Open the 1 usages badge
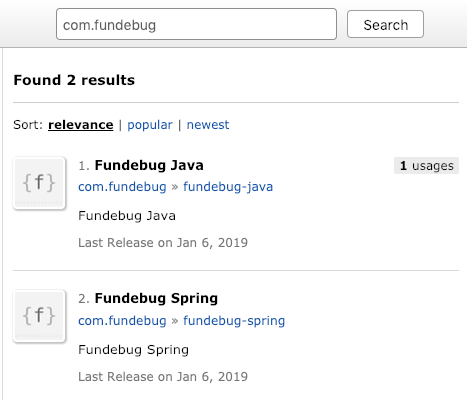The image size is (467, 400). tap(426, 166)
